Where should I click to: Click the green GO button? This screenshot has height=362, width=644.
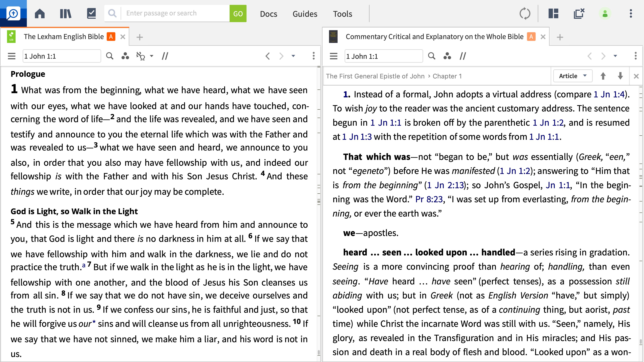point(238,13)
